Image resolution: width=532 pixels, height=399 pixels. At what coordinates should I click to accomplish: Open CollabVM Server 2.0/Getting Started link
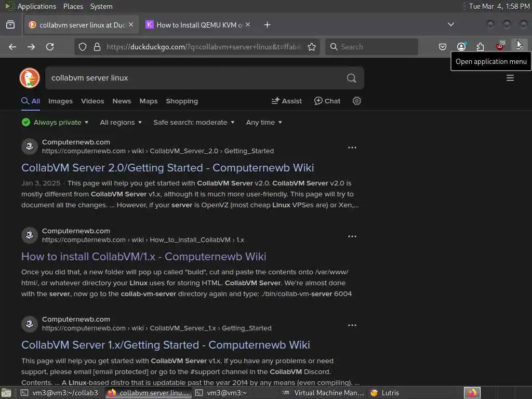pos(168,168)
